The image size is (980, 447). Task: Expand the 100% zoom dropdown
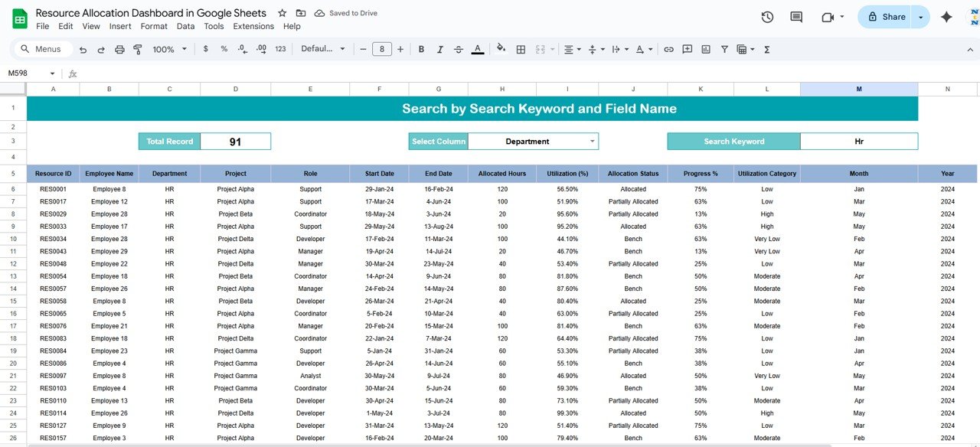tap(169, 49)
